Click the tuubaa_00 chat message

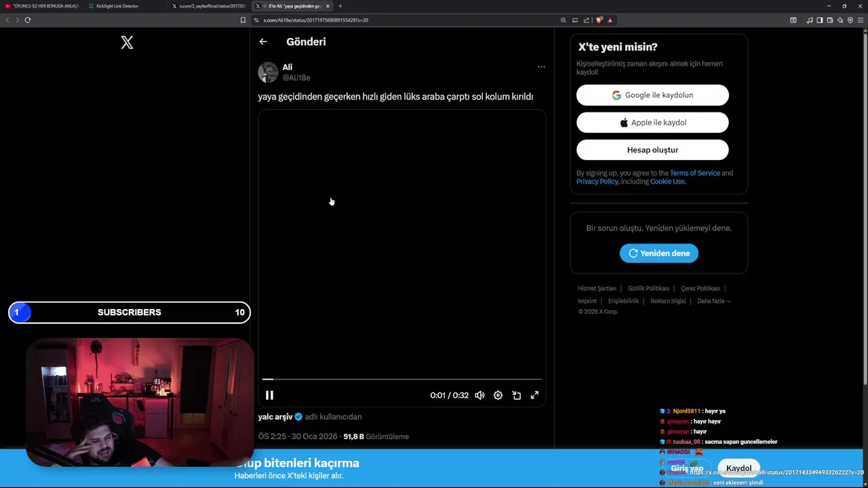(x=719, y=442)
